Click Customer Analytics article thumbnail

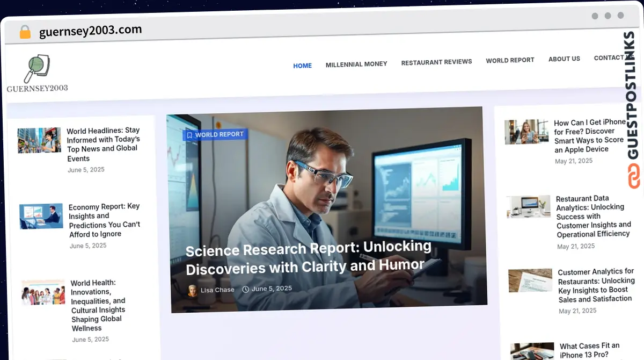pos(530,280)
